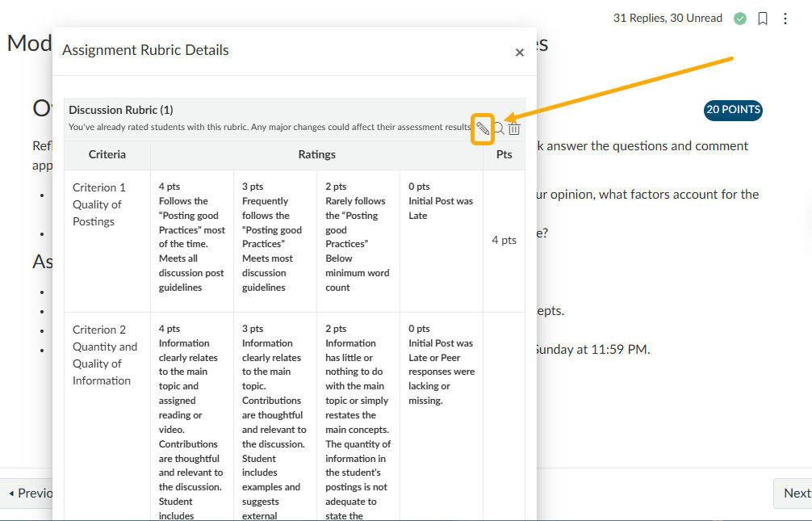Click the magnifier to find a rubric
812x521 pixels.
[x=499, y=128]
